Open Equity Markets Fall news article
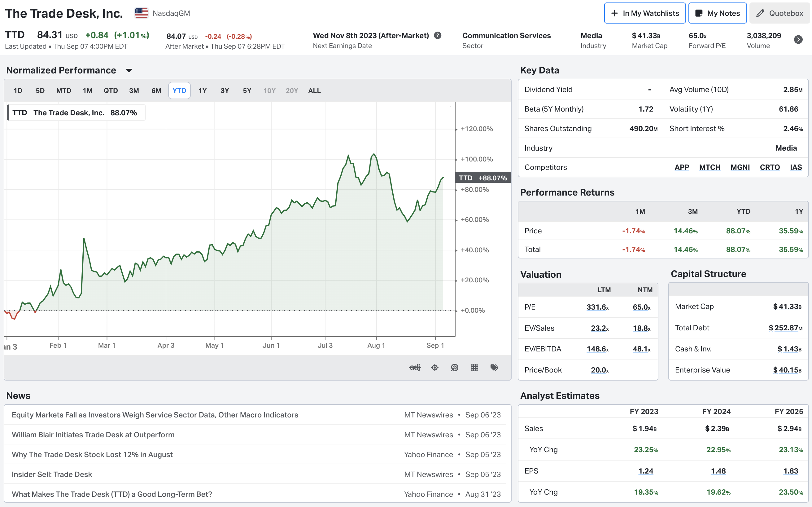Image resolution: width=812 pixels, height=507 pixels. [x=155, y=415]
